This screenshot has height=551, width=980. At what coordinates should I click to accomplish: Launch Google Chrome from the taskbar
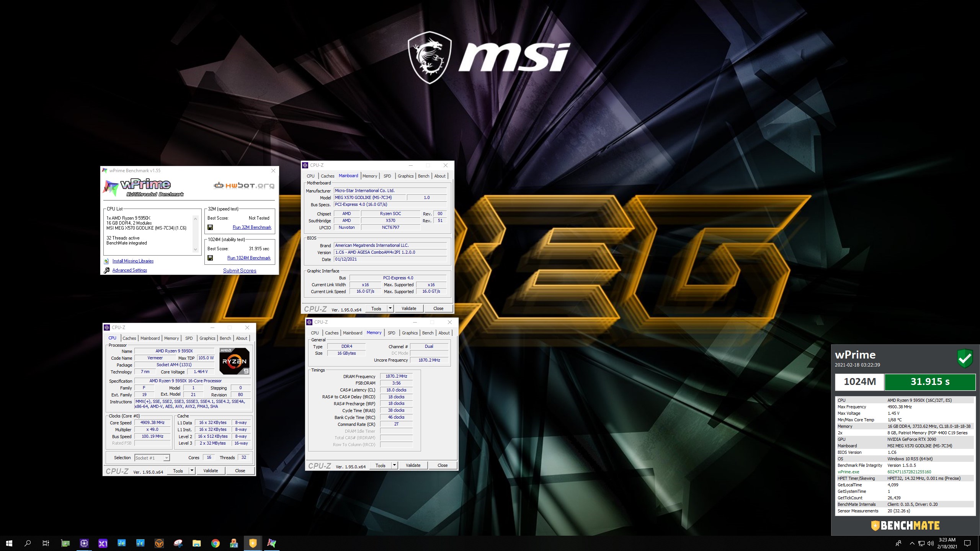[x=216, y=543]
